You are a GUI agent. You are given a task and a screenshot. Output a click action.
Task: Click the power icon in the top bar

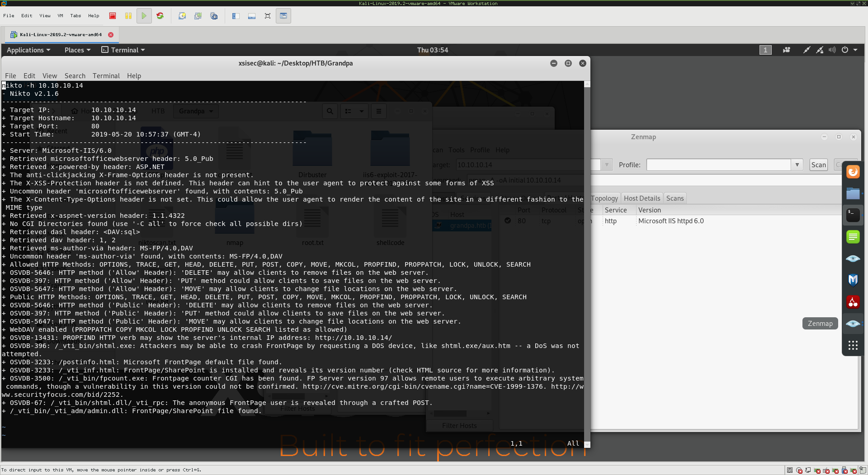click(845, 50)
